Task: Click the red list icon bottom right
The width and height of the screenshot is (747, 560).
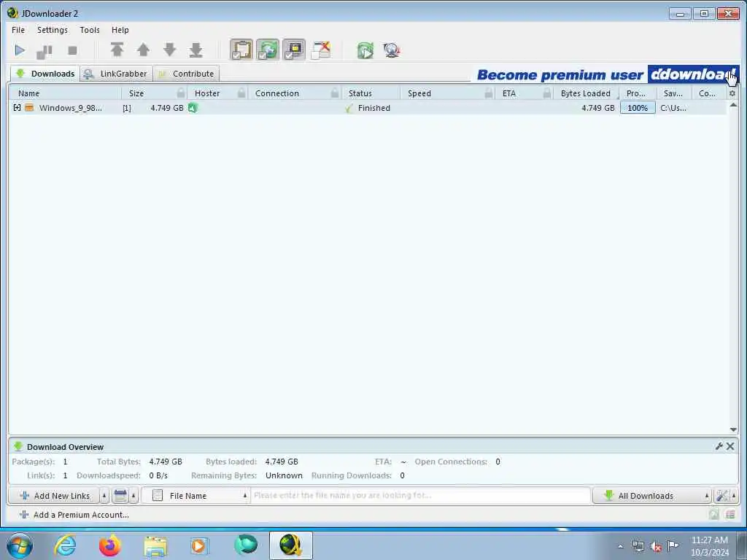Action: coord(730,514)
